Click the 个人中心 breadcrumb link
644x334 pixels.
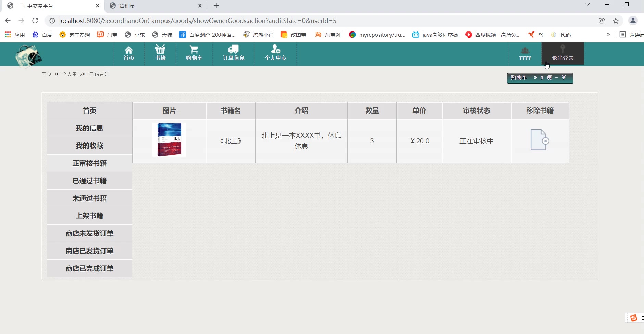click(72, 74)
